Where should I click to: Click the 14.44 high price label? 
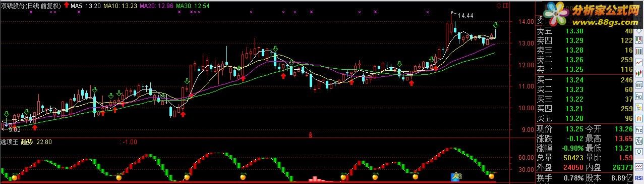click(x=465, y=16)
